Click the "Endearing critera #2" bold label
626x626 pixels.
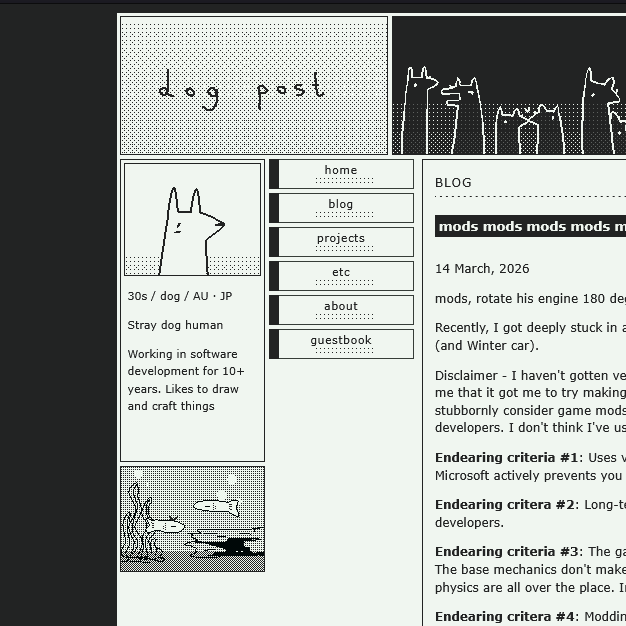(505, 505)
